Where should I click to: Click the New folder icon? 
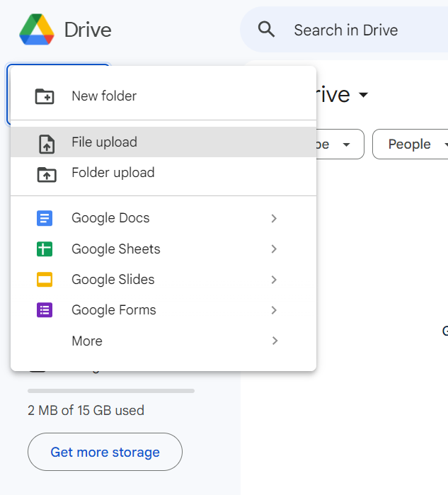point(45,96)
